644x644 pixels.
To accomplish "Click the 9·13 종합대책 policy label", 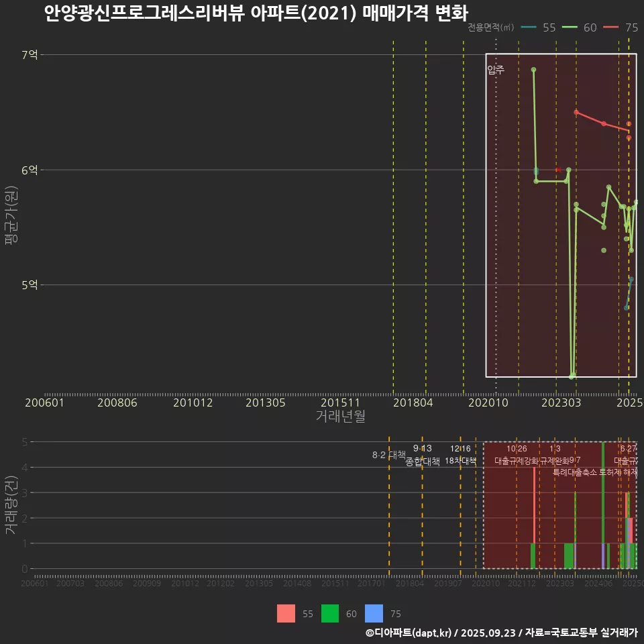I will coord(423,455).
